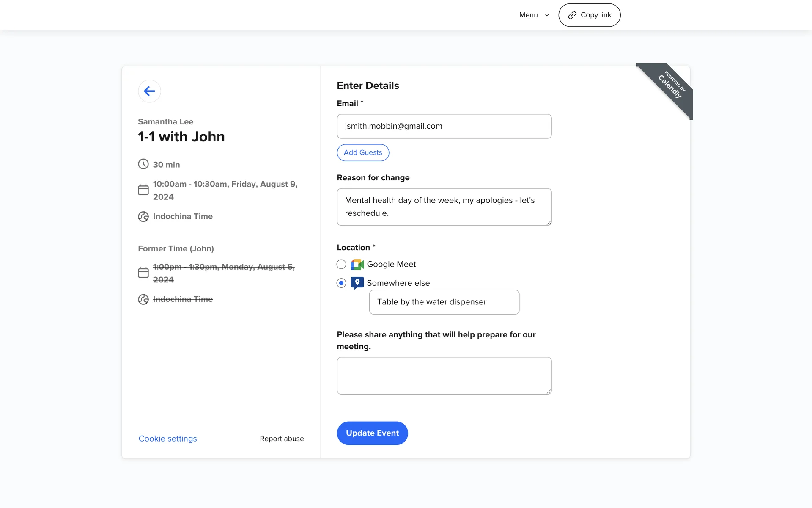The width and height of the screenshot is (812, 508).
Task: Click the Google Meet logo icon
Action: pos(357,265)
